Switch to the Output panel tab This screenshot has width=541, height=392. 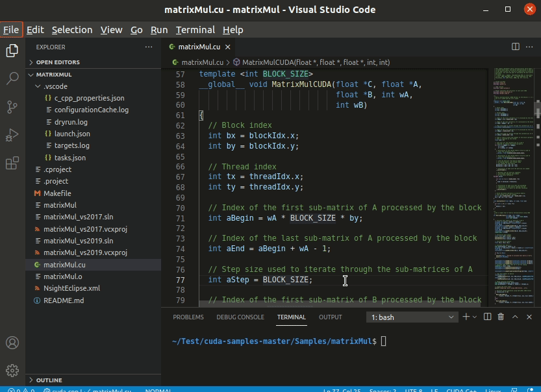[x=330, y=317]
